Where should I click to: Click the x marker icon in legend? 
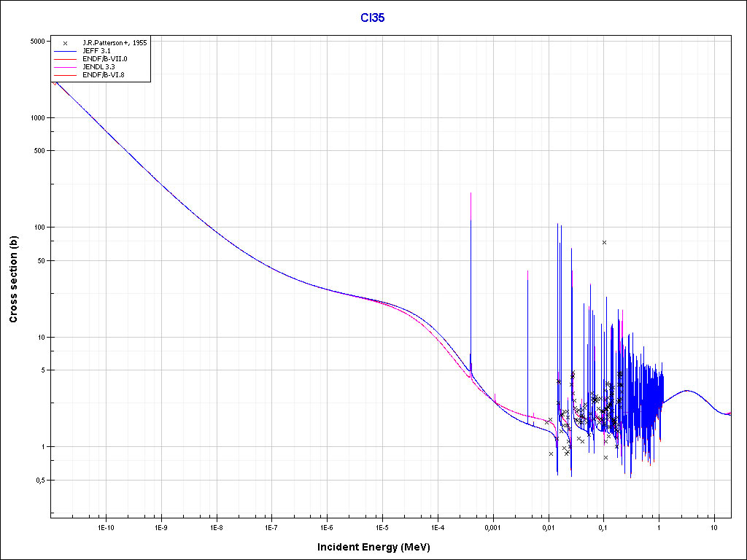pyautogui.click(x=65, y=43)
